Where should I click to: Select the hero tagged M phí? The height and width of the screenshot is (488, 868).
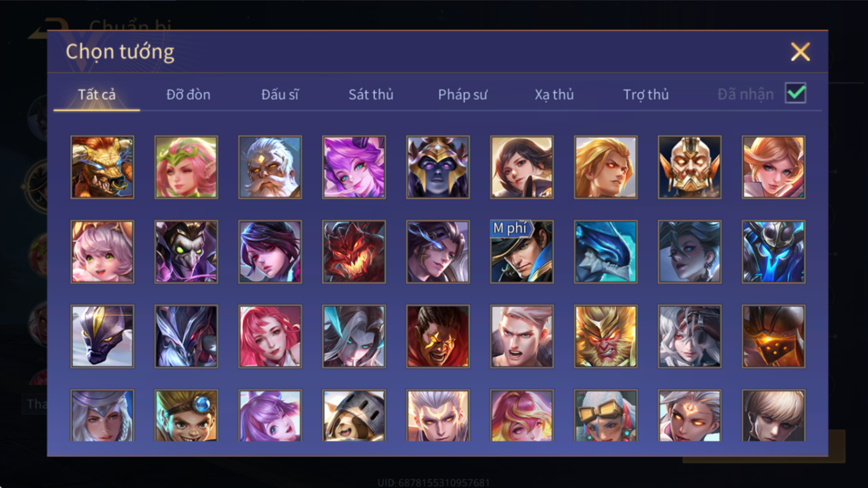coord(522,252)
